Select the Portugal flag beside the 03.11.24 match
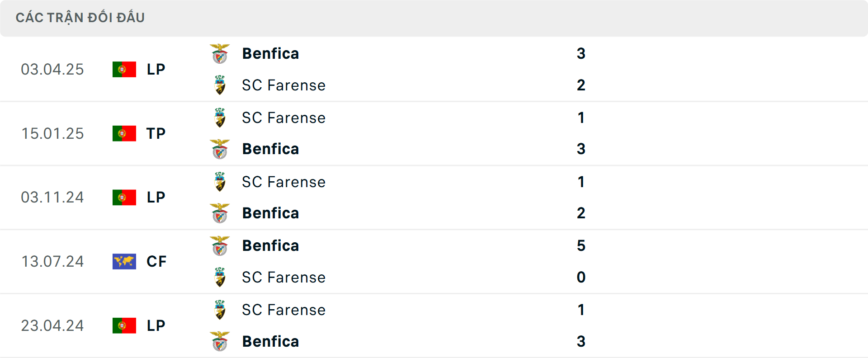Screen dimensions: 868x358 [x=124, y=197]
